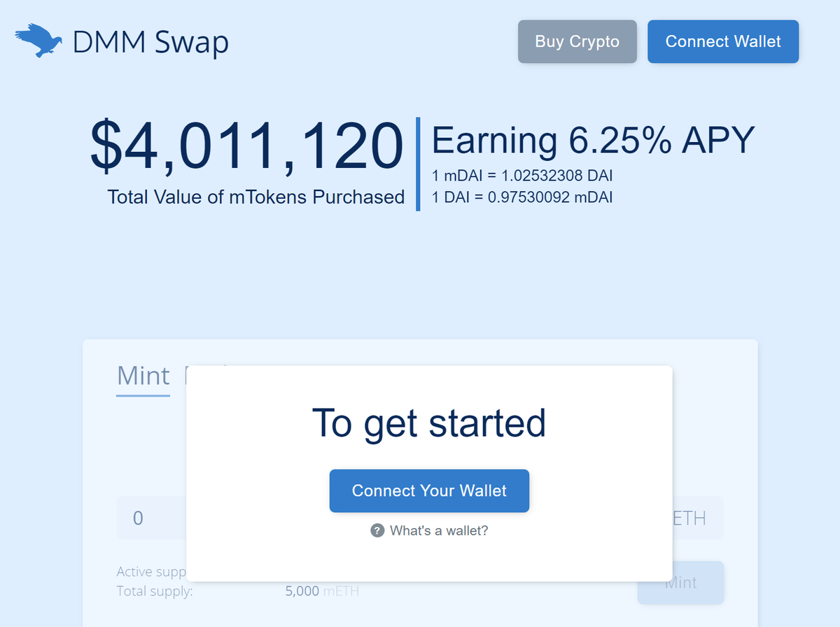Click the DMM Swap title text
The height and width of the screenshot is (627, 840).
point(150,42)
